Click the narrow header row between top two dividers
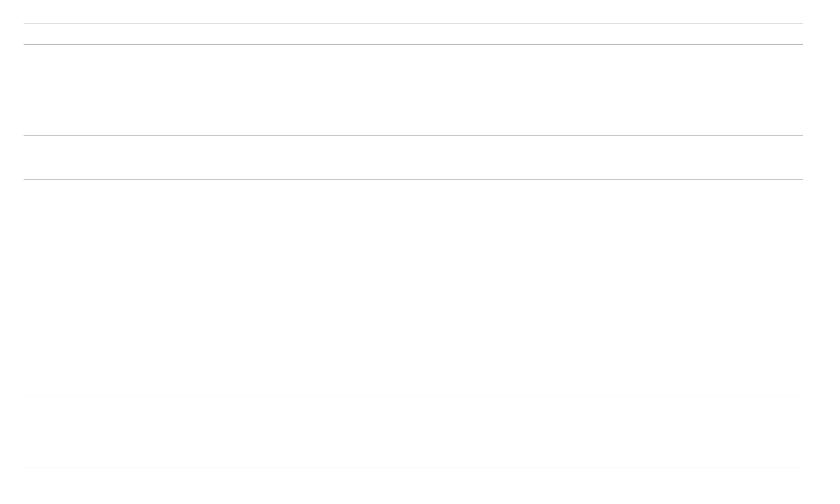The width and height of the screenshot is (840, 504). pyautogui.click(x=413, y=34)
